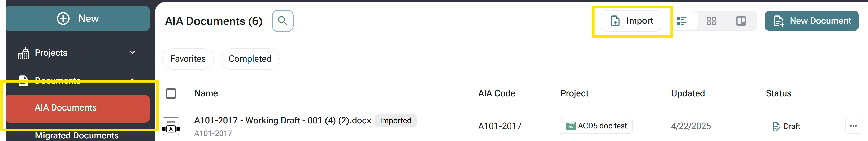Click the Projects building icon
868x141 pixels.
[x=24, y=53]
